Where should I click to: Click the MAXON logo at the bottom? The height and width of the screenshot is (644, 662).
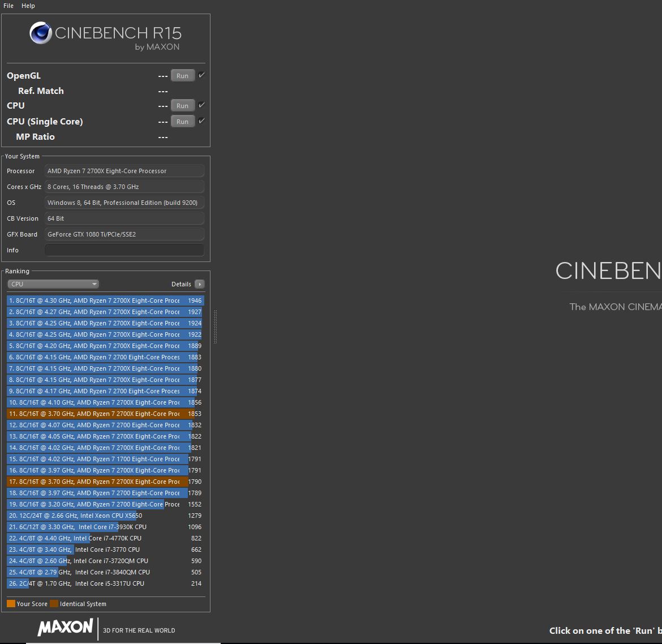66,628
